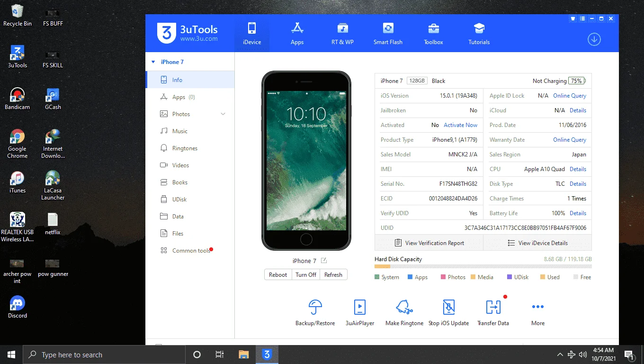644x364 pixels.
Task: Click the System legend color swatch
Action: pos(377,277)
